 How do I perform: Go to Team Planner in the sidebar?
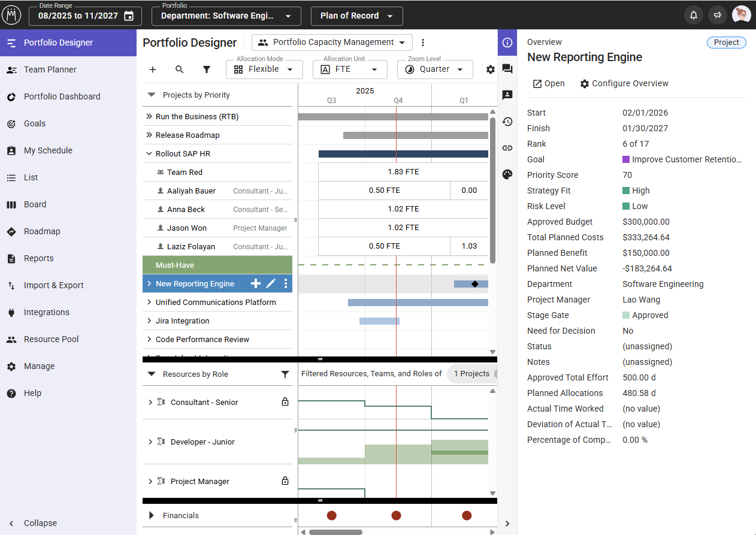coord(50,69)
